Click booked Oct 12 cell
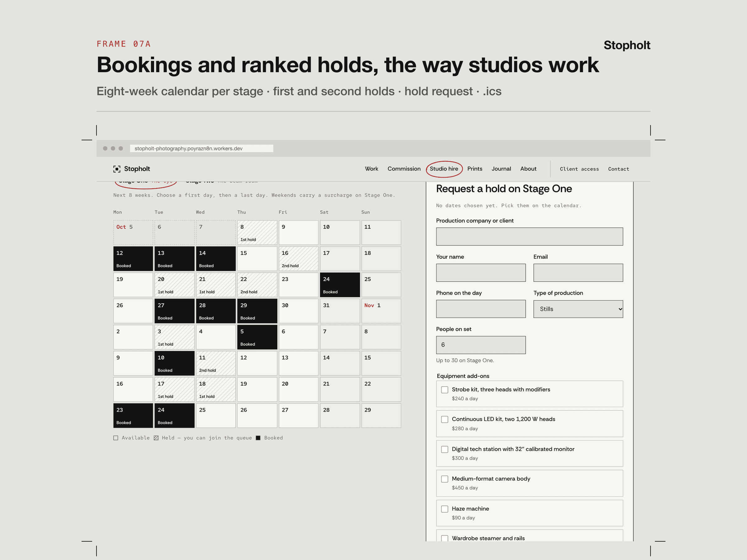This screenshot has height=560, width=747. (133, 259)
